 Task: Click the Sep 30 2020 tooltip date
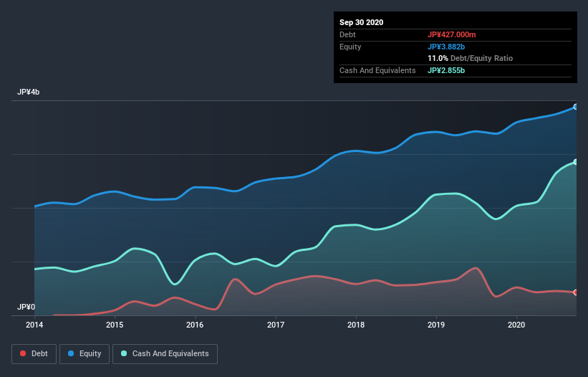(362, 22)
